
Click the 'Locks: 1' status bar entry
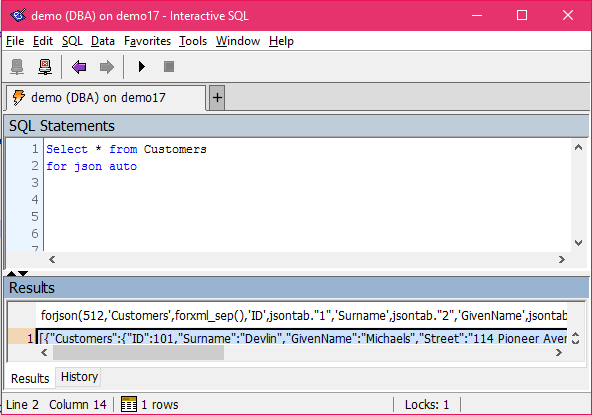pos(427,404)
